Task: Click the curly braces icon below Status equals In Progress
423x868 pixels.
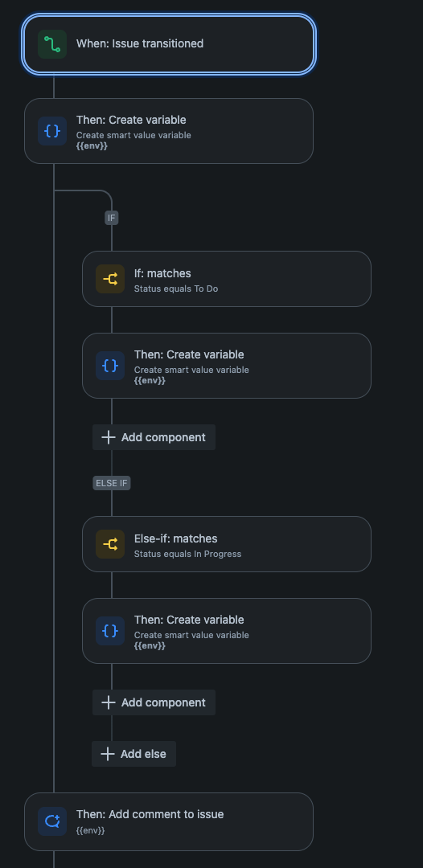Action: point(110,631)
